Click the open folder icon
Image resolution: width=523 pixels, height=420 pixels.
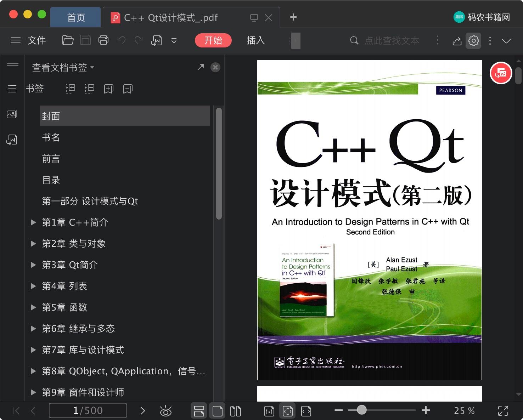point(68,40)
